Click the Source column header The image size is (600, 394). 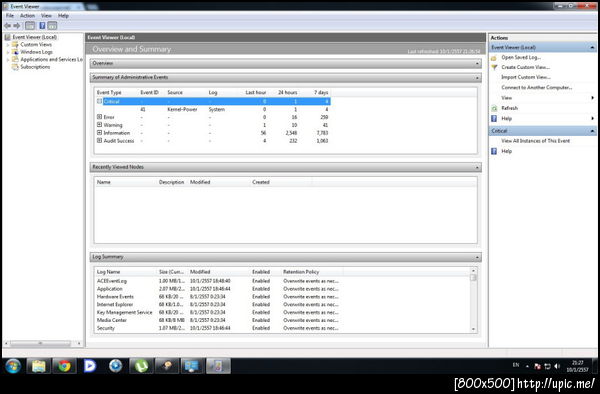tap(175, 93)
